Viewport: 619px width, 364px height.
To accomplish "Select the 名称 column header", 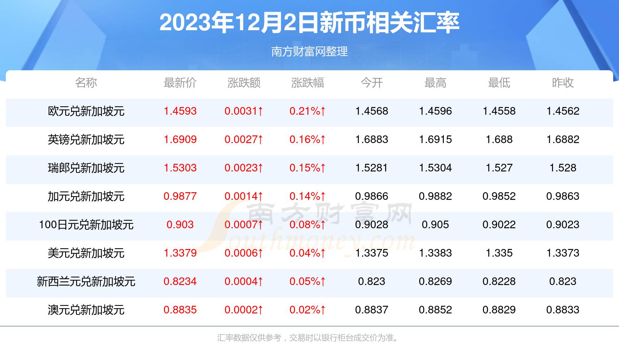I will point(86,83).
